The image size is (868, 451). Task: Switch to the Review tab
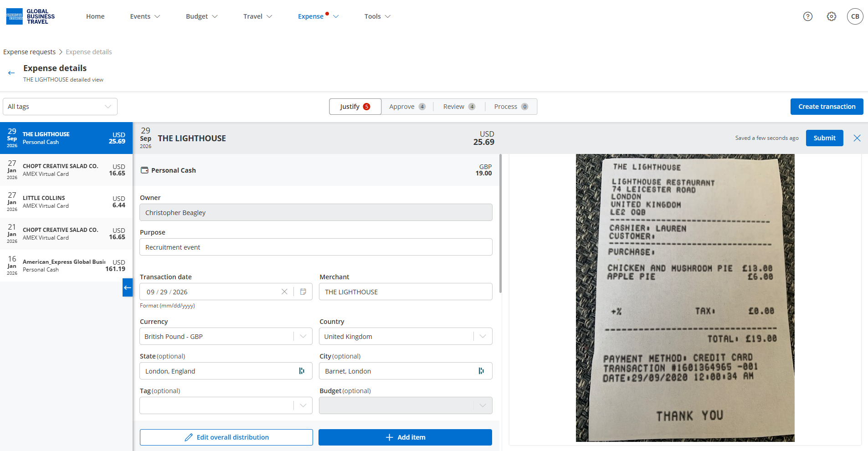click(459, 107)
